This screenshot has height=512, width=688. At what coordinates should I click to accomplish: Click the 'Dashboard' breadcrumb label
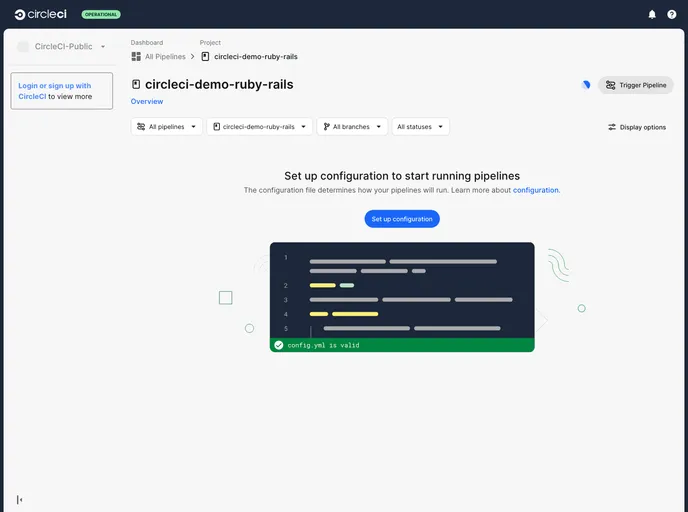pos(147,43)
